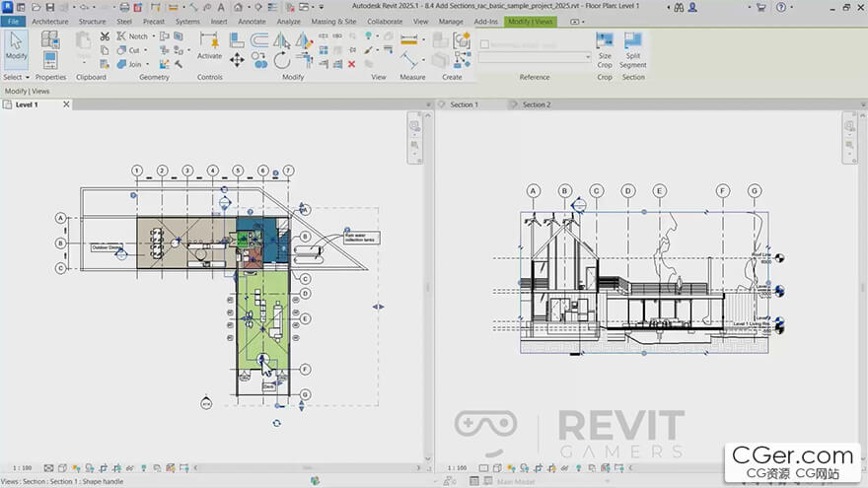This screenshot has width=868, height=488.
Task: Open the Reference panel combo box
Action: point(535,57)
